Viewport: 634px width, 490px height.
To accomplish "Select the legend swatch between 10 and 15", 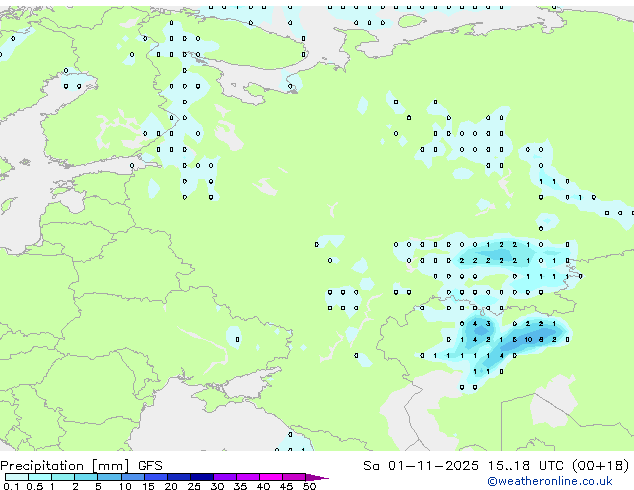I will click(x=132, y=477).
